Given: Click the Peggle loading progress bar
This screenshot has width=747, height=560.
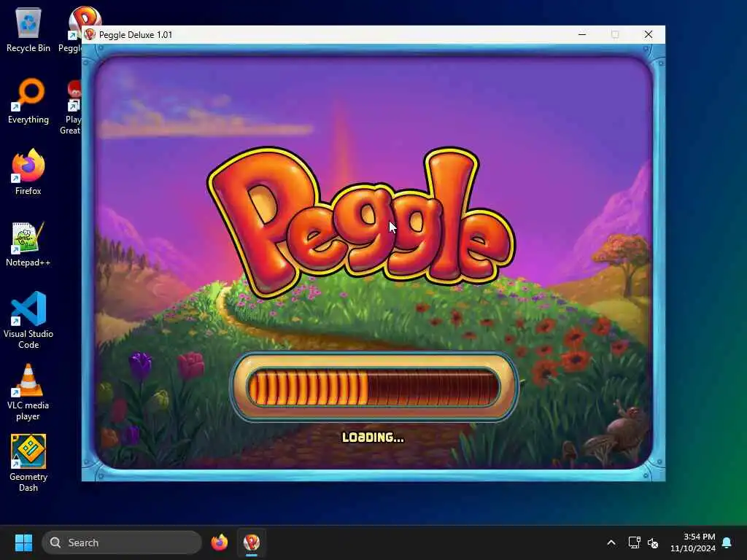Looking at the screenshot, I should tap(374, 388).
